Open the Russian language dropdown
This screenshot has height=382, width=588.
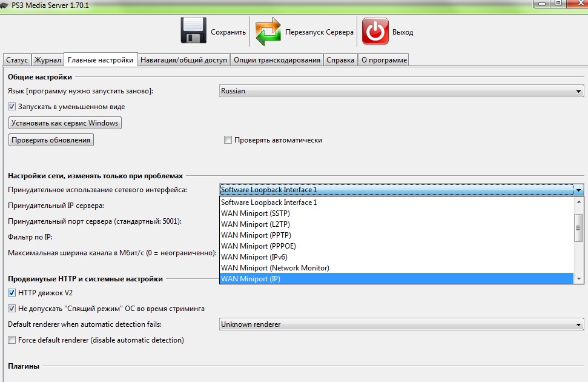point(401,91)
